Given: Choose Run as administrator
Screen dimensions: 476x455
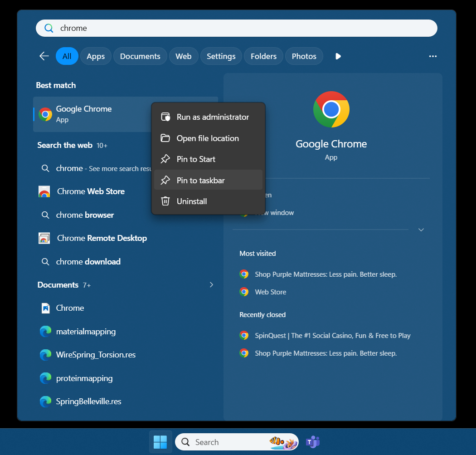Looking at the screenshot, I should (x=208, y=117).
